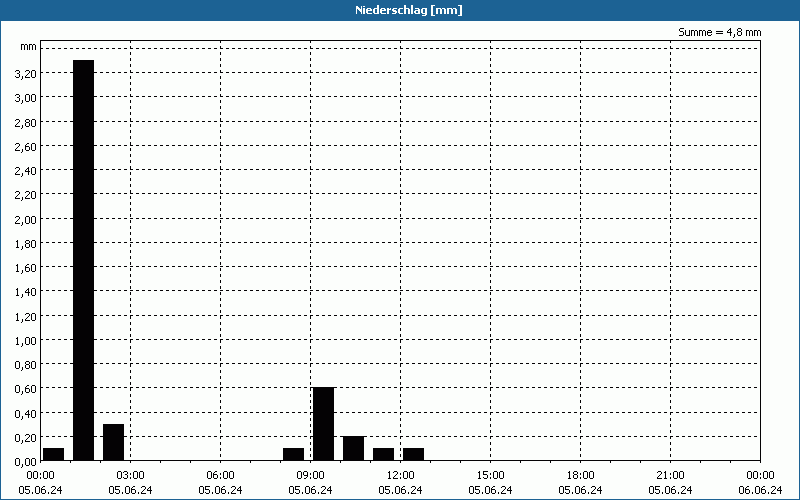Click the Niederschlag [mm] chart title
This screenshot has width=800, height=500.
point(409,10)
